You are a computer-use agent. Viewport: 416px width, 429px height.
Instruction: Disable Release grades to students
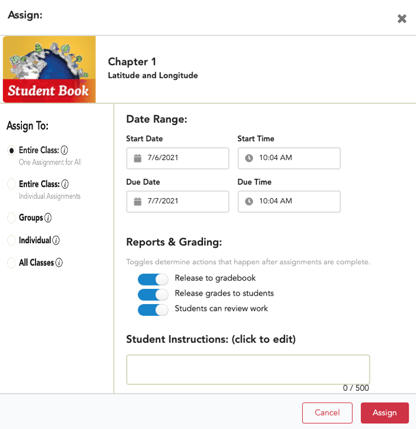pos(153,295)
